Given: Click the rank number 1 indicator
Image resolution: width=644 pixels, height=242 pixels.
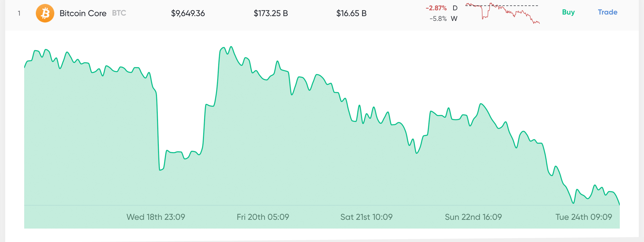Looking at the screenshot, I should point(20,13).
